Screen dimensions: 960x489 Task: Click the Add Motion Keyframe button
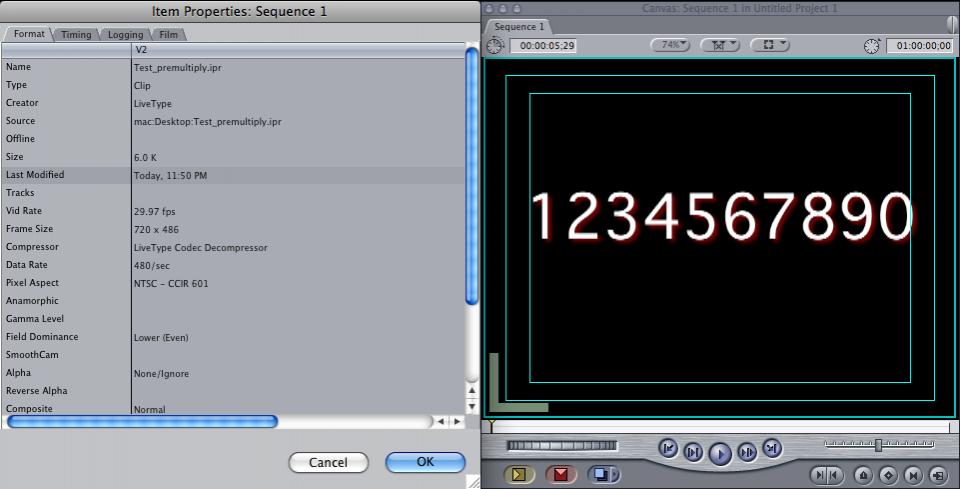click(x=889, y=475)
